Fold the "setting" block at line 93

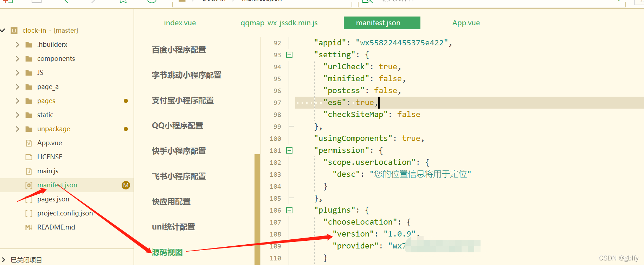(x=289, y=55)
